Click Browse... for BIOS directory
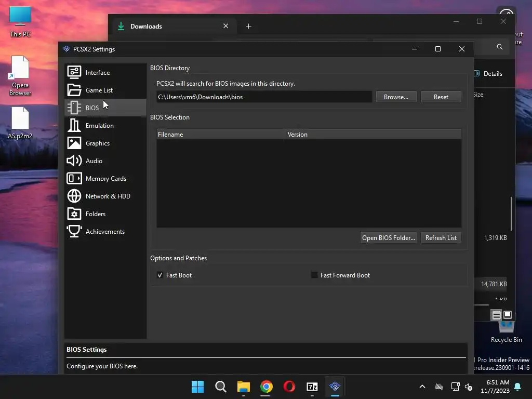The height and width of the screenshot is (399, 532). (396, 97)
